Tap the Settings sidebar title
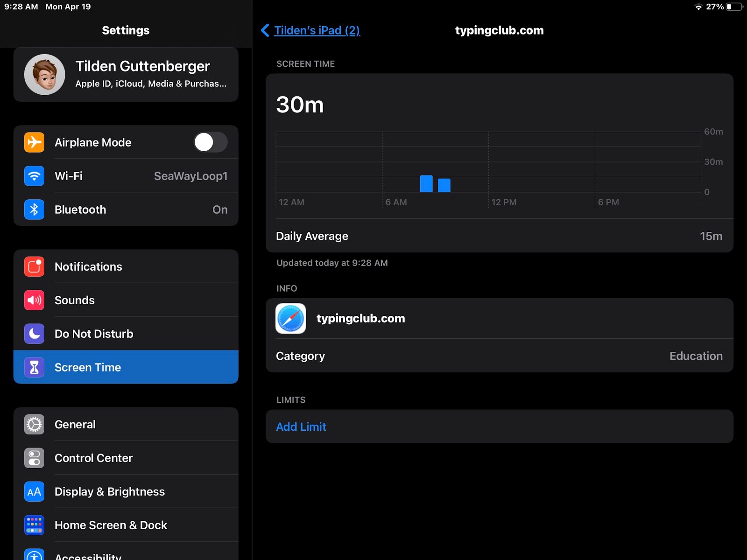 click(126, 30)
